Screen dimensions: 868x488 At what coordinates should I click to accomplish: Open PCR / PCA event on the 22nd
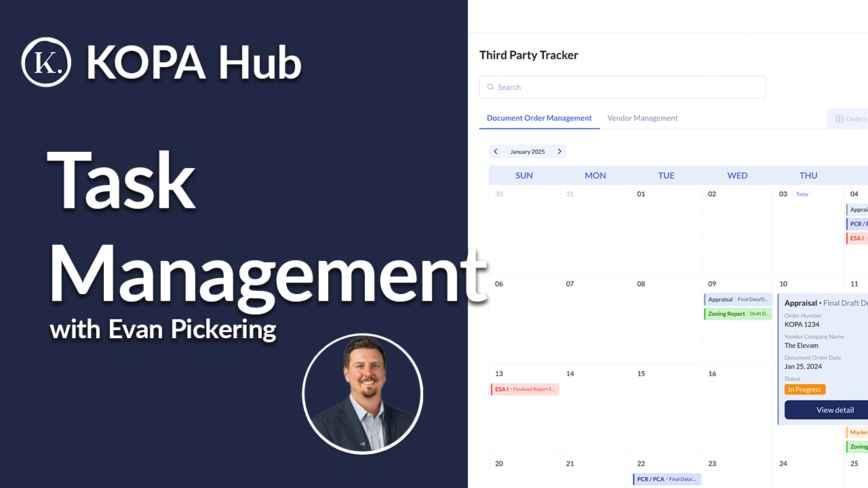click(x=667, y=479)
